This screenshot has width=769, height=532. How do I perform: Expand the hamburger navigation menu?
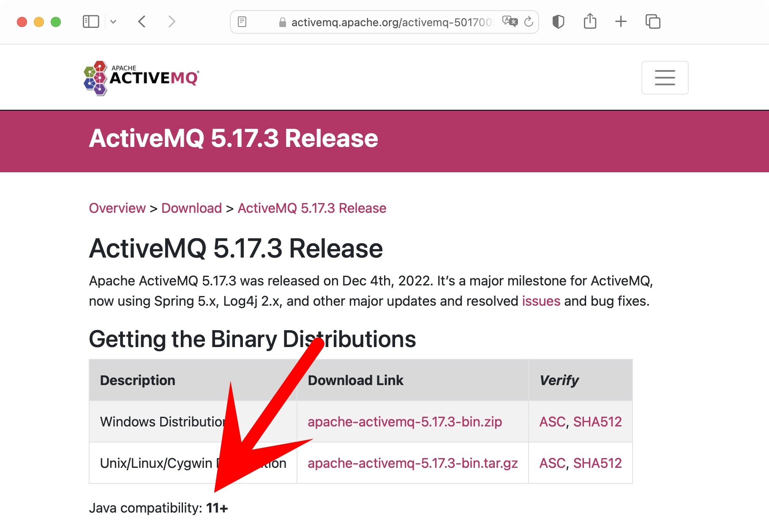pyautogui.click(x=665, y=78)
